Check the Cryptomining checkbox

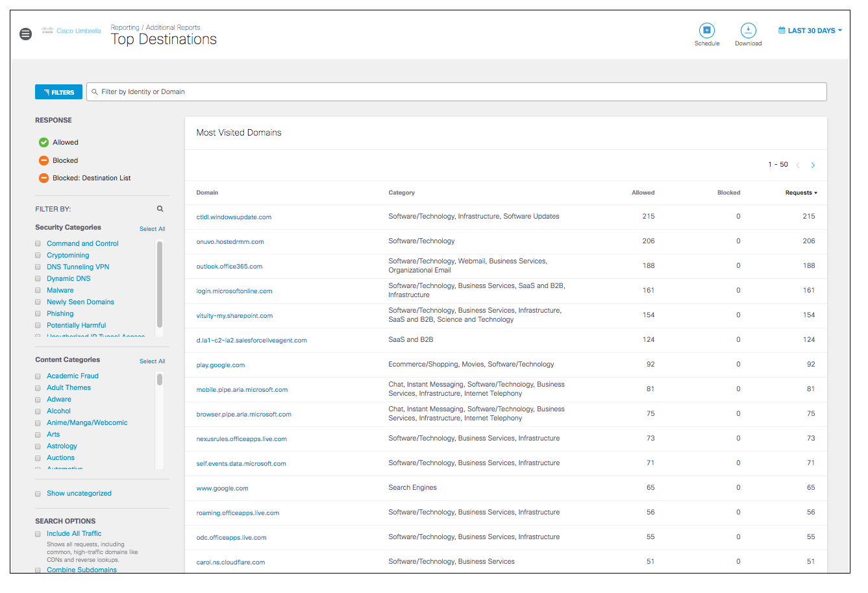pos(38,255)
